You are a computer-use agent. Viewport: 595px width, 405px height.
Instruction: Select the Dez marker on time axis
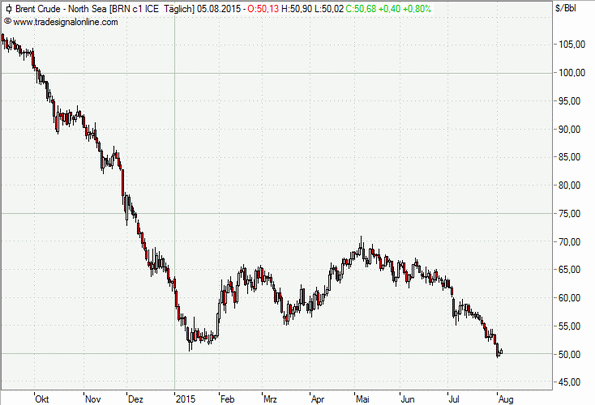pyautogui.click(x=135, y=399)
